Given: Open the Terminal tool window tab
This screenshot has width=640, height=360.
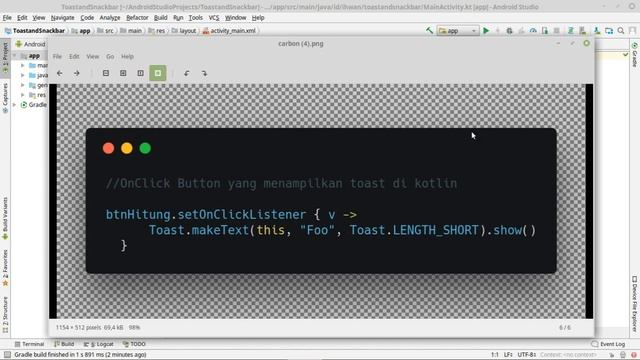Looking at the screenshot, I should [x=29, y=344].
